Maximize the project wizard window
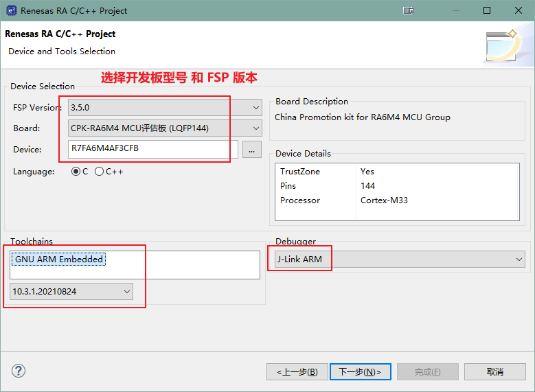535x392 pixels. click(486, 11)
